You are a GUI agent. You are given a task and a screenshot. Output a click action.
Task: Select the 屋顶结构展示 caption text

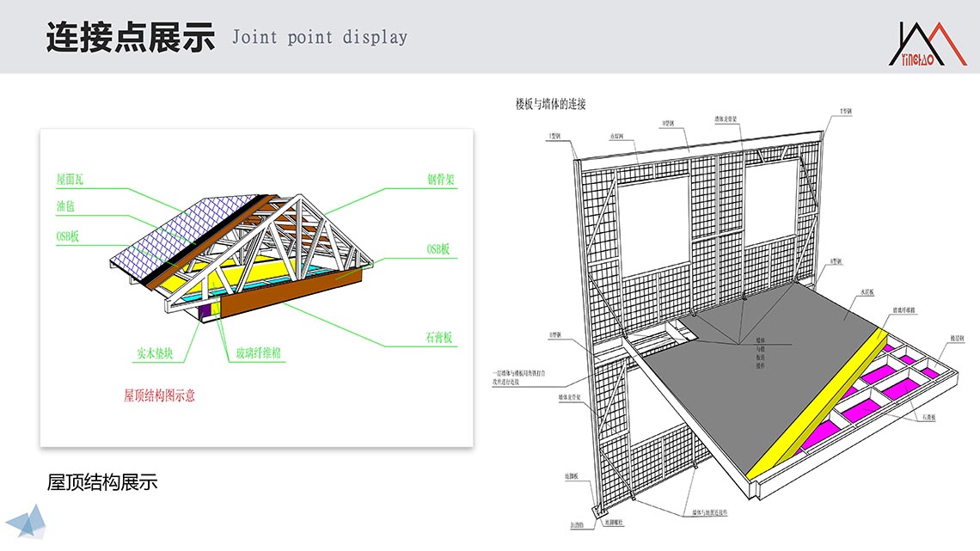pos(102,482)
